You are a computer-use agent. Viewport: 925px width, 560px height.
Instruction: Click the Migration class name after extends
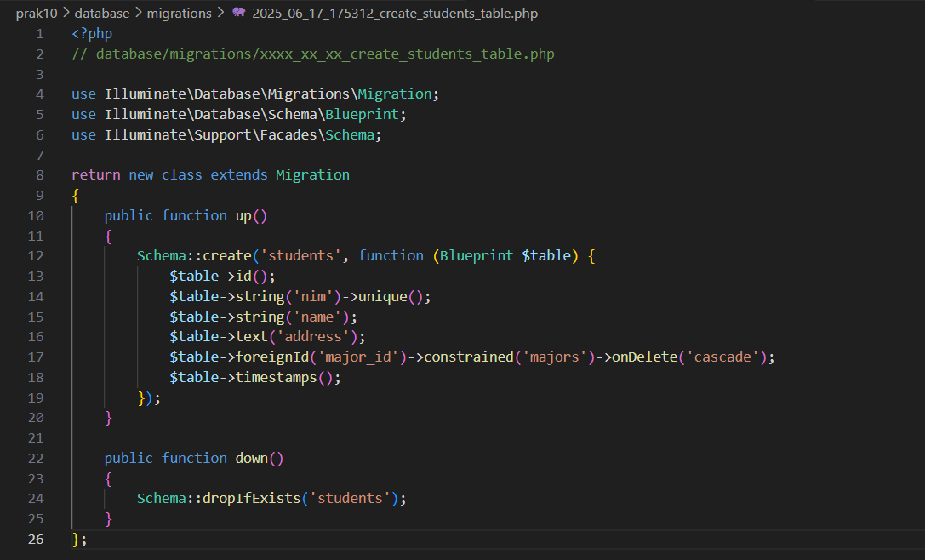(312, 175)
